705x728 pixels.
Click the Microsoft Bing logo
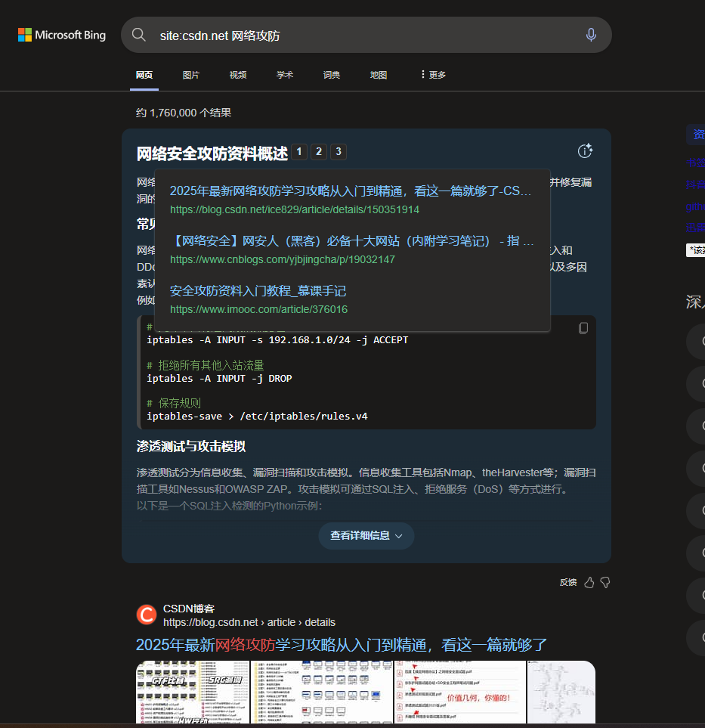[x=62, y=35]
